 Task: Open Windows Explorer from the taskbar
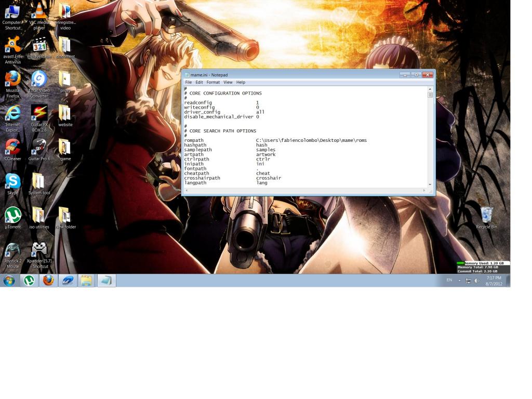tap(87, 281)
